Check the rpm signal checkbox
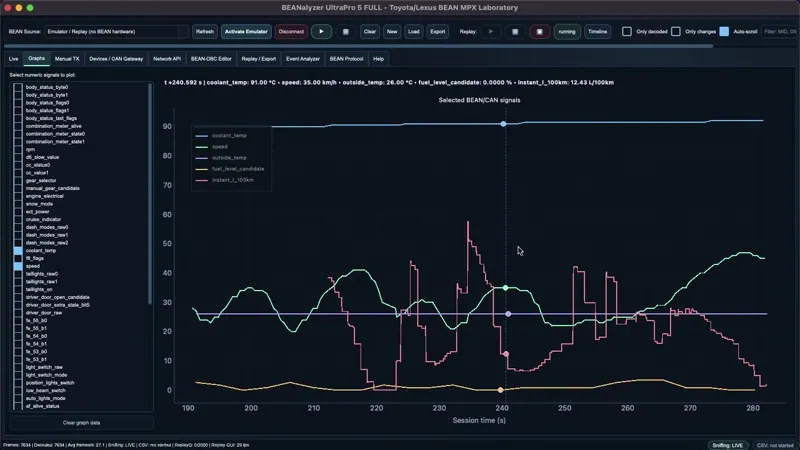Screen dimensions: 800x450 pyautogui.click(x=18, y=149)
